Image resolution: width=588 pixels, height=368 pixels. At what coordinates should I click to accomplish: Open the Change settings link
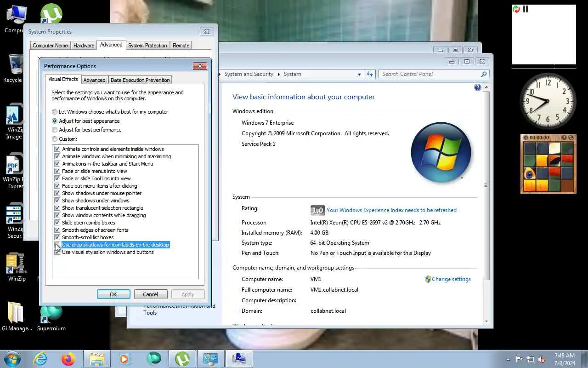pos(451,279)
